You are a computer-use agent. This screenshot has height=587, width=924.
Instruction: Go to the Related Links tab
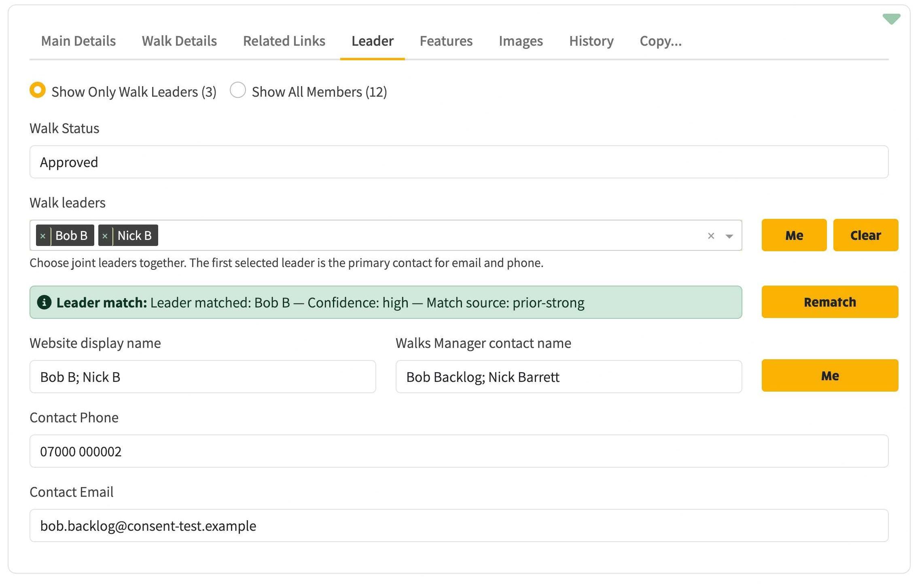(284, 41)
